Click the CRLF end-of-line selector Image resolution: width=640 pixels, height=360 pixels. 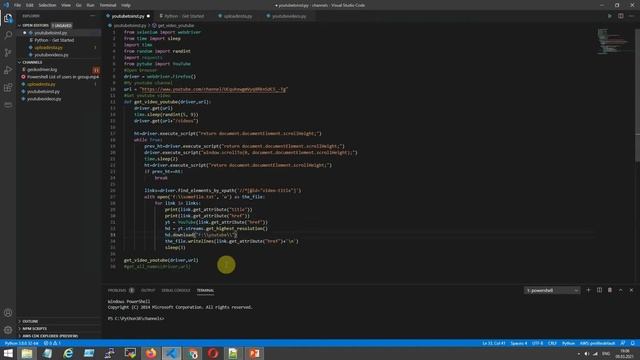(x=552, y=343)
